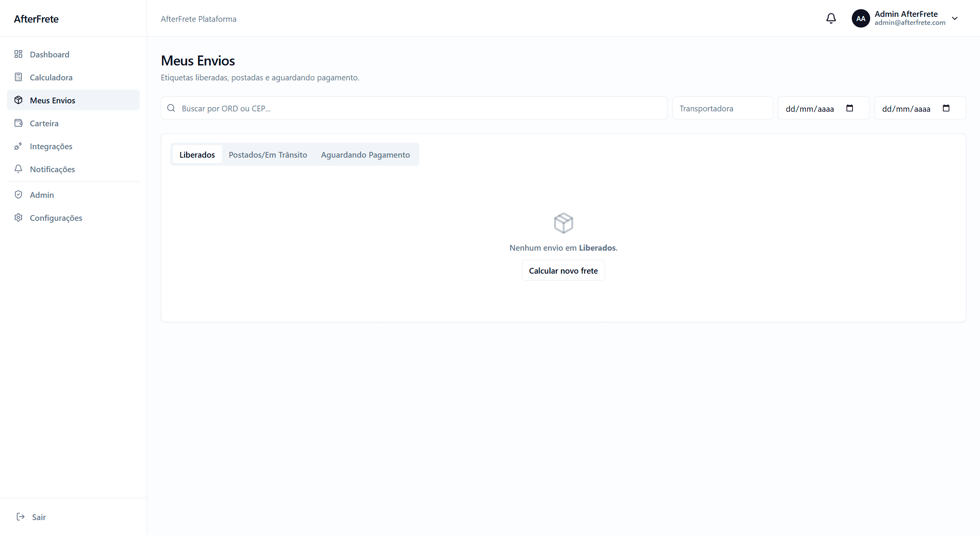
Task: Click the AfterFrete Plataforma header text
Action: pos(199,19)
